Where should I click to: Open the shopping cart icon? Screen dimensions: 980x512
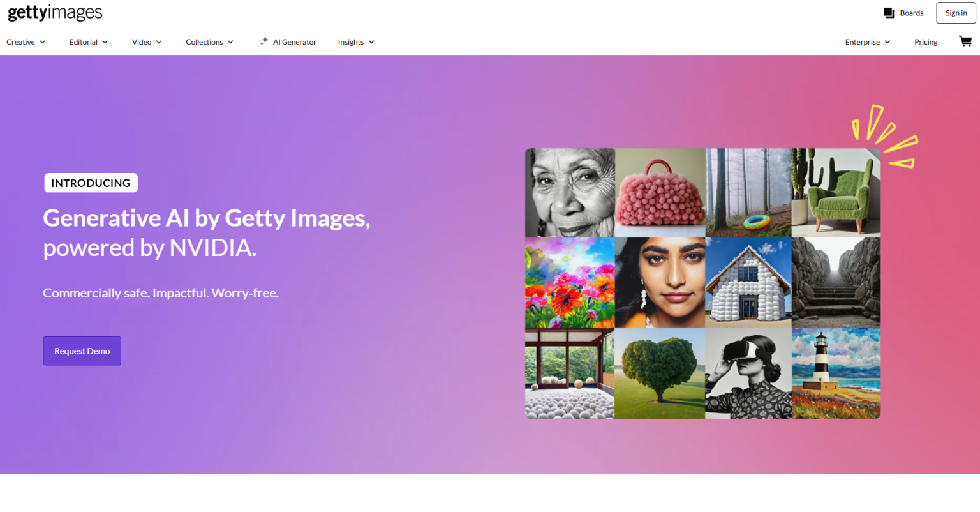click(965, 41)
